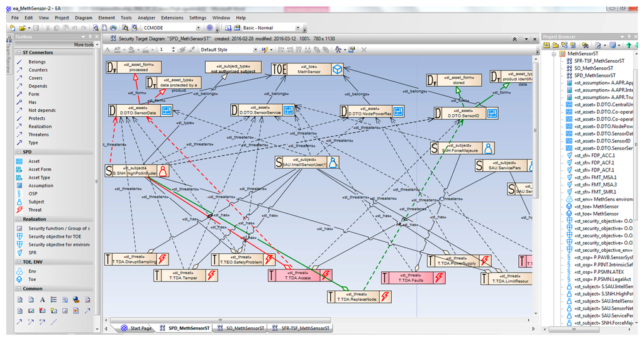The height and width of the screenshot is (341, 644).
Task: Click the Text element icon in Common
Action: coord(42,300)
